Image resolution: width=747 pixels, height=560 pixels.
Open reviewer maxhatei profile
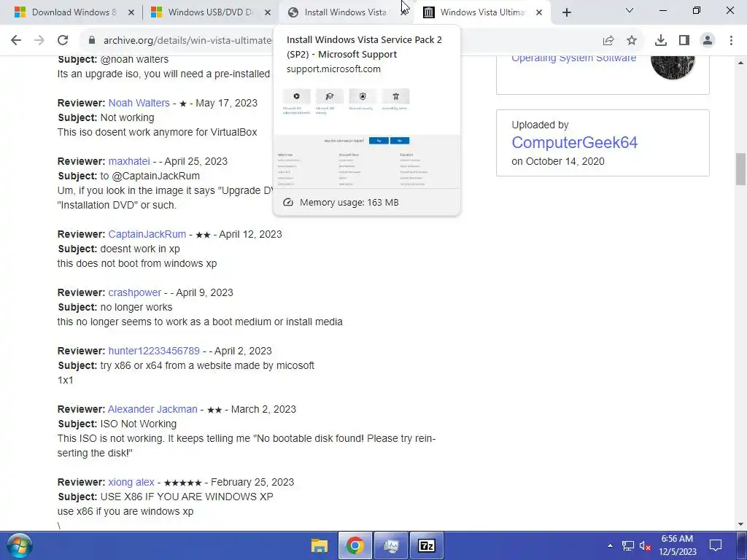click(128, 161)
